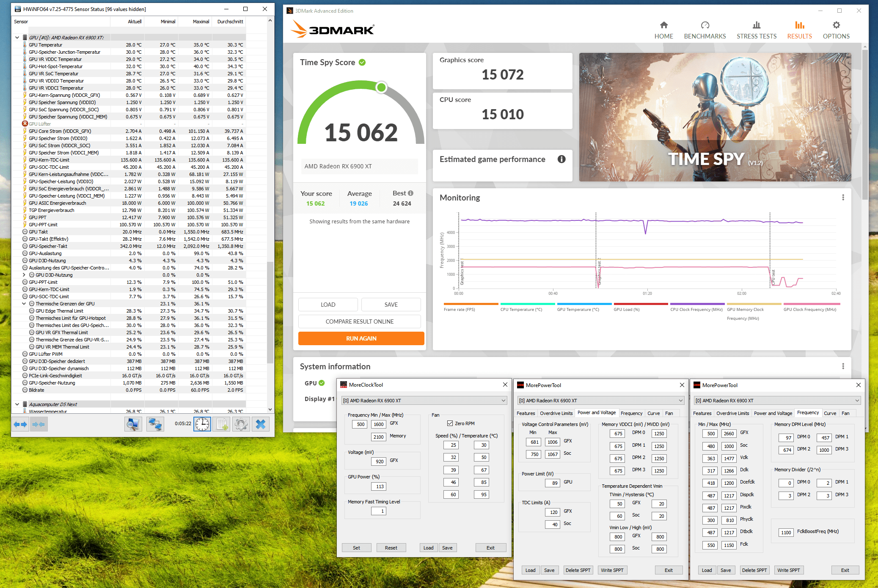This screenshot has width=878, height=588.
Task: Open Frequency tab in the first MorePowerTool window
Action: (631, 413)
